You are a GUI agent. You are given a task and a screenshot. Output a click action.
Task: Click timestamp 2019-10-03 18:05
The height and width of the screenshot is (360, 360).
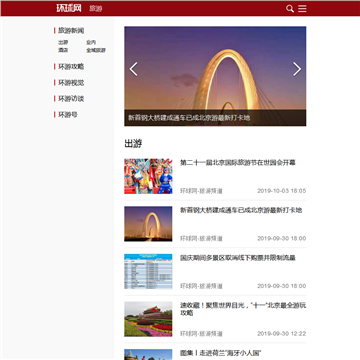[282, 191]
